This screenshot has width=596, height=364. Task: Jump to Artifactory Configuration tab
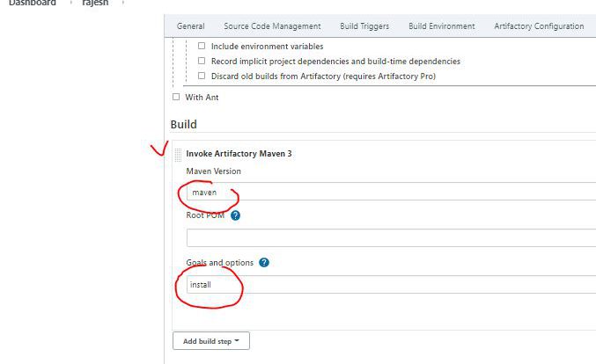tap(539, 26)
